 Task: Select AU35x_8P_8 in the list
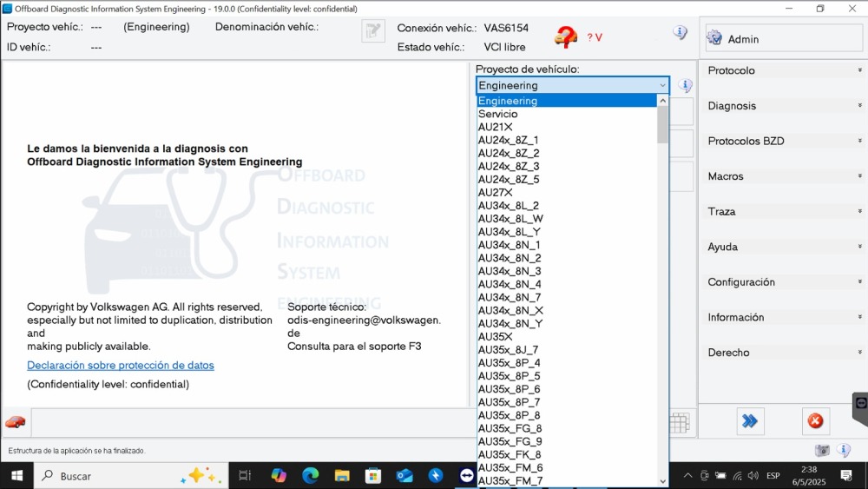tap(567, 415)
